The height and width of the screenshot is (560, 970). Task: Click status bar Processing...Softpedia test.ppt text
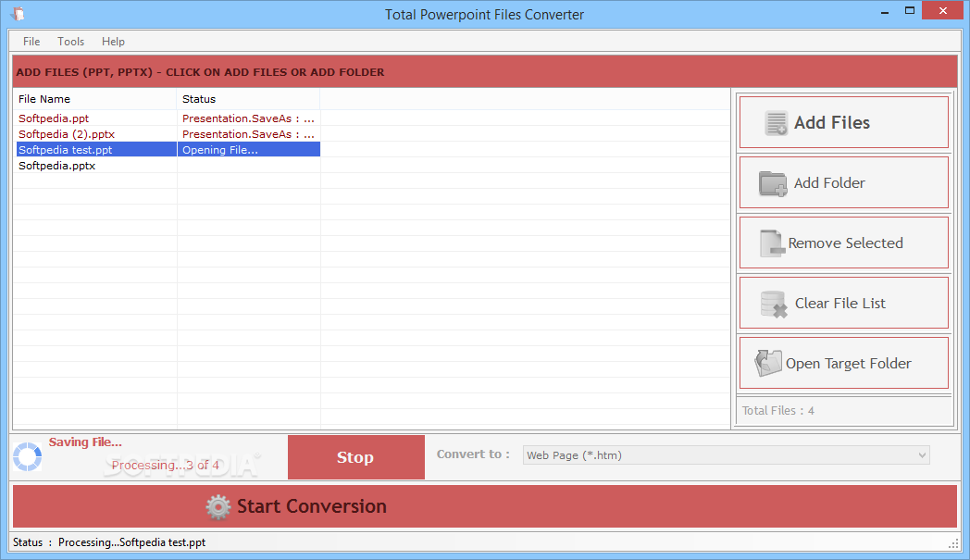click(131, 542)
